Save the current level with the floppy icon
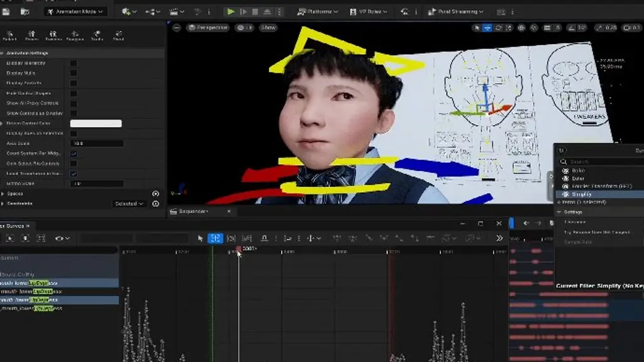 (x=6, y=12)
